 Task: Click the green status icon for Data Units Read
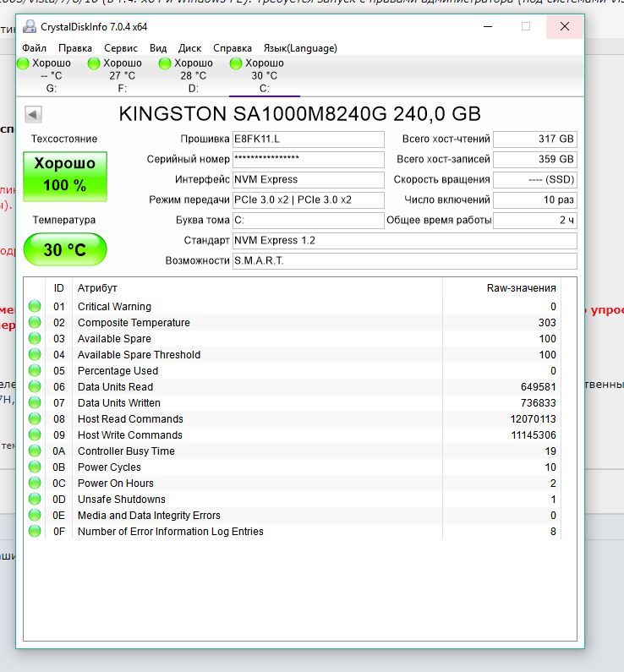click(35, 386)
